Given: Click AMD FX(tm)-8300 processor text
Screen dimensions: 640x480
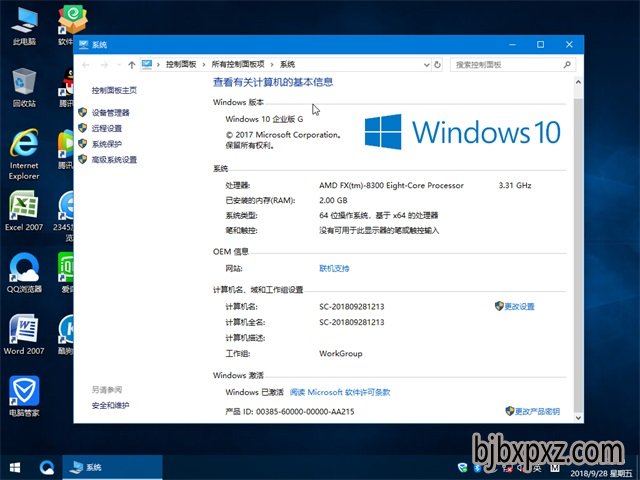Looking at the screenshot, I should pos(391,185).
